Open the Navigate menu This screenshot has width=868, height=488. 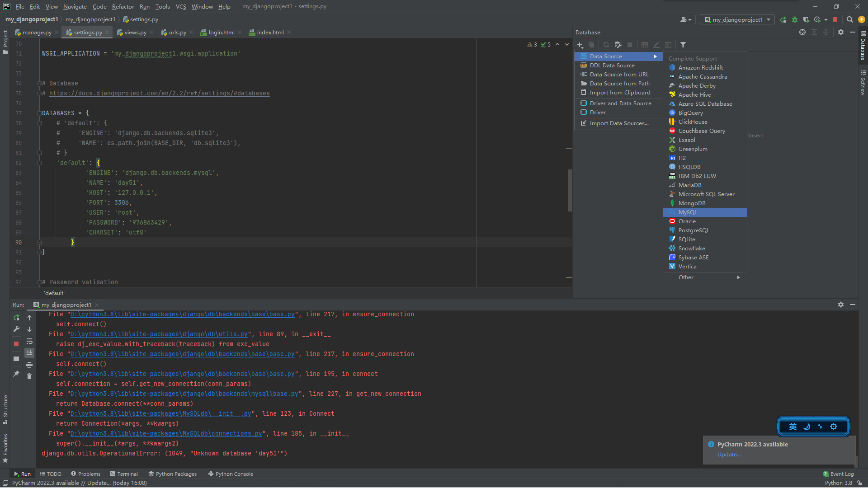point(75,6)
